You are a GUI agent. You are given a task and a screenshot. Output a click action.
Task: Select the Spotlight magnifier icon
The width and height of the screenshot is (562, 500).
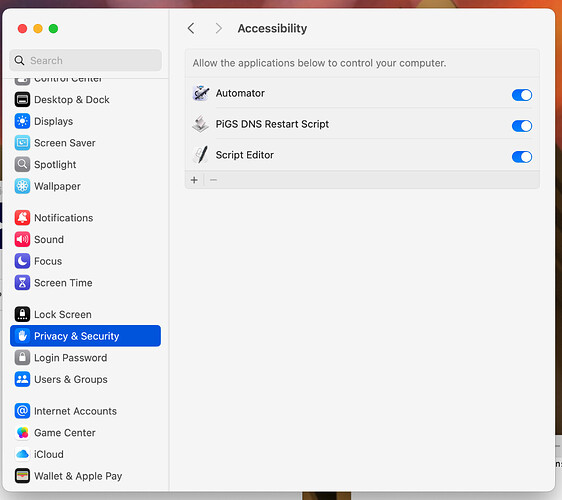(x=22, y=165)
